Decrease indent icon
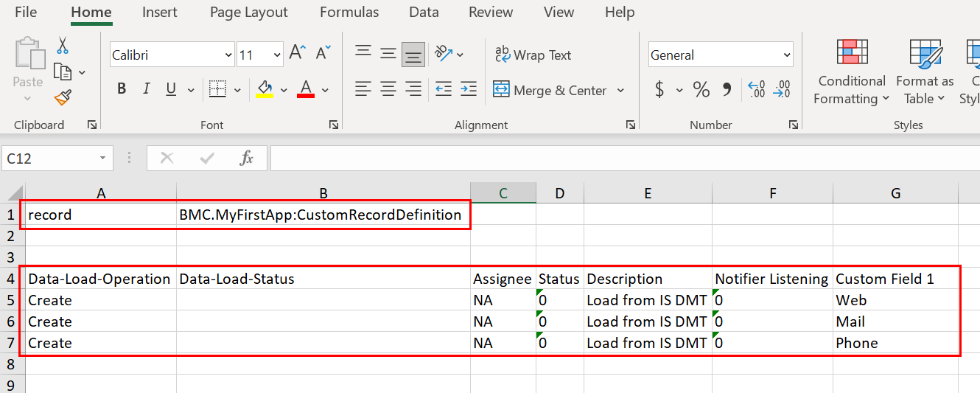This screenshot has height=393, width=980. [444, 89]
